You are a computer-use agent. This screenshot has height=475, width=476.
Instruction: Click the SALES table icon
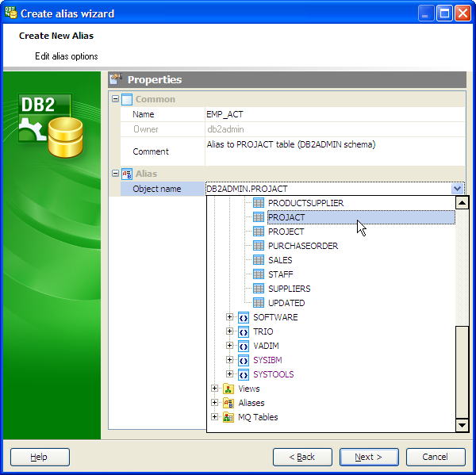[x=259, y=260]
